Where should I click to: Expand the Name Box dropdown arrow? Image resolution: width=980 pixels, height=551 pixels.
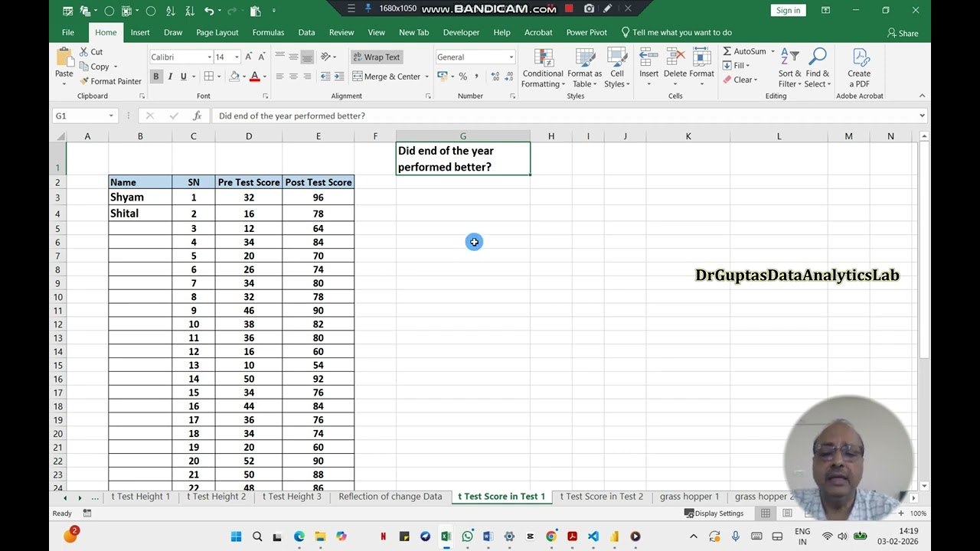click(x=111, y=116)
